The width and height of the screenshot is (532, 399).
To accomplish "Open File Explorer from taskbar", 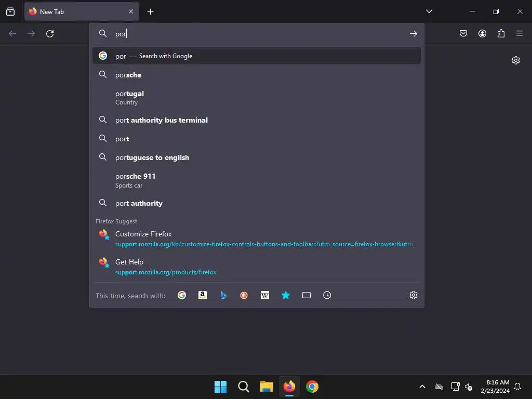I will click(267, 387).
